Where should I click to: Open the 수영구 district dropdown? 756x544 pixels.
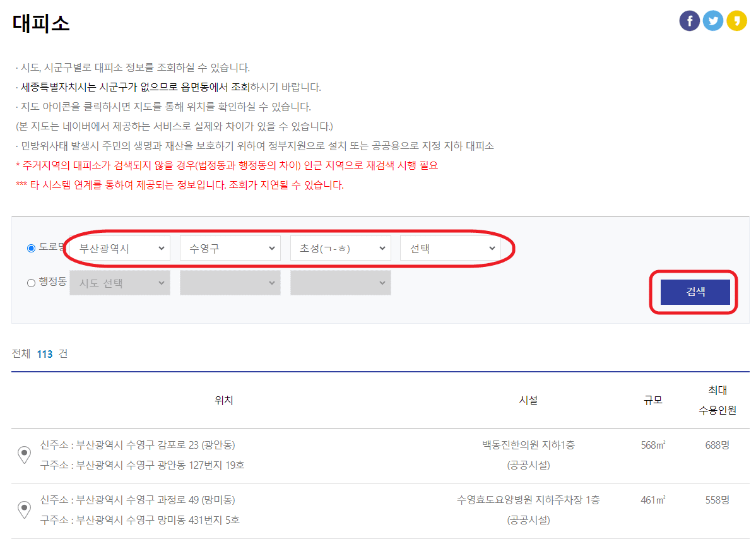point(230,247)
